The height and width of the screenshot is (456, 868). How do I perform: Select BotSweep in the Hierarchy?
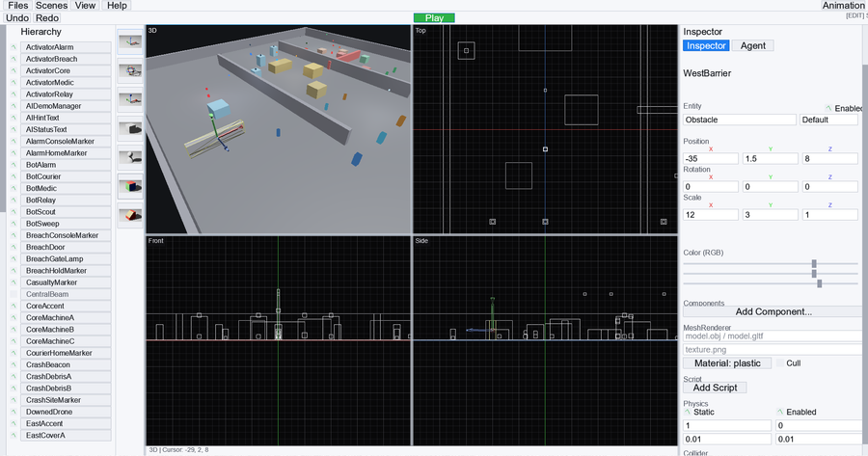pyautogui.click(x=66, y=224)
